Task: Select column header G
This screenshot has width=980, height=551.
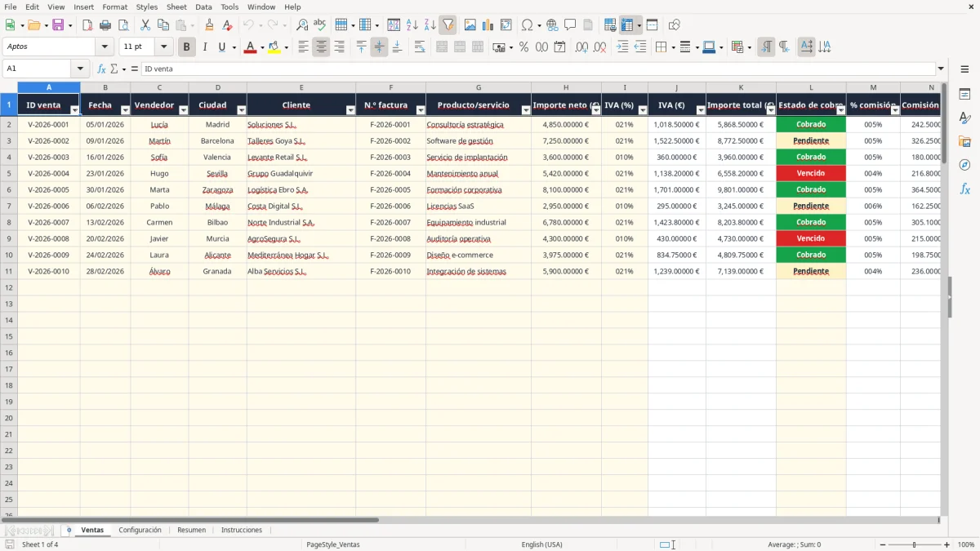Action: 479,87
